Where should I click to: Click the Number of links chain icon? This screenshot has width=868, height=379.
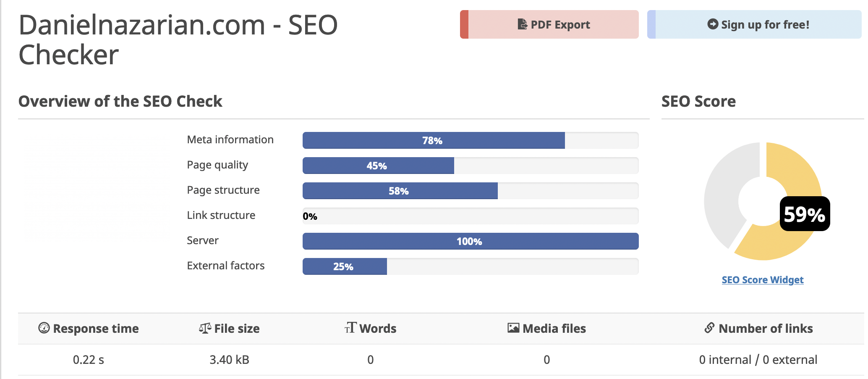click(709, 328)
